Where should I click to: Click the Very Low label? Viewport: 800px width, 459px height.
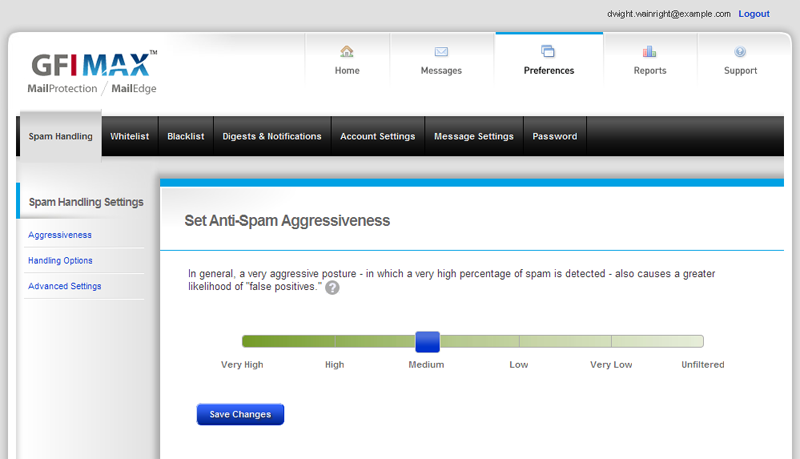611,365
